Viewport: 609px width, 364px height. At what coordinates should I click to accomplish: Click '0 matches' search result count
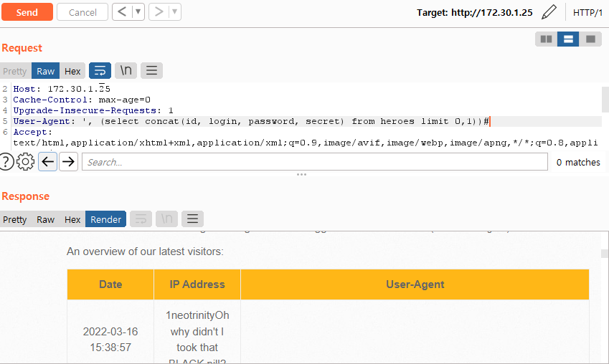coord(578,162)
